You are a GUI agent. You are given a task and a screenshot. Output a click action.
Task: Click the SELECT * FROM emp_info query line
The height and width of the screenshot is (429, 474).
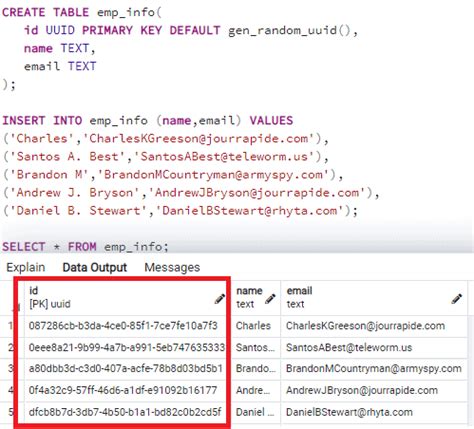point(86,247)
